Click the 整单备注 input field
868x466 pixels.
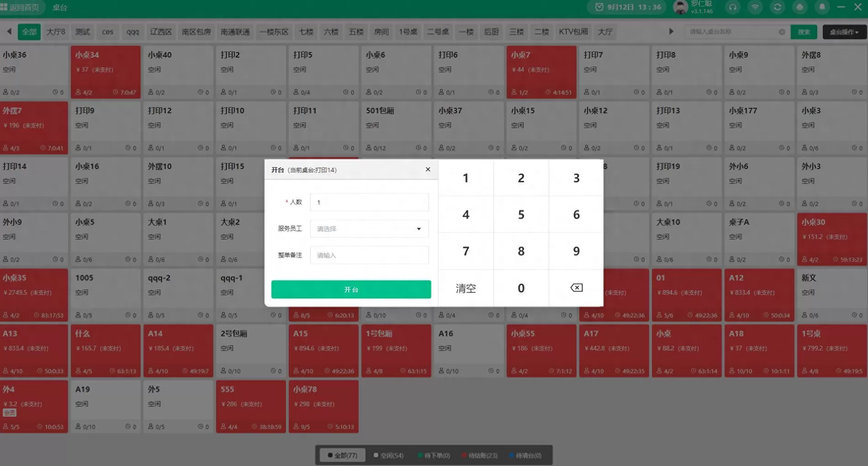[369, 255]
